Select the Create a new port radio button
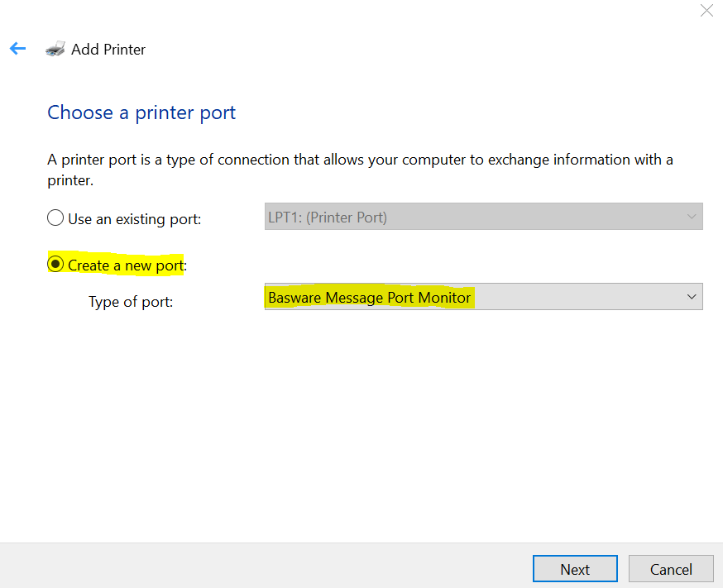The width and height of the screenshot is (723, 588). [55, 264]
